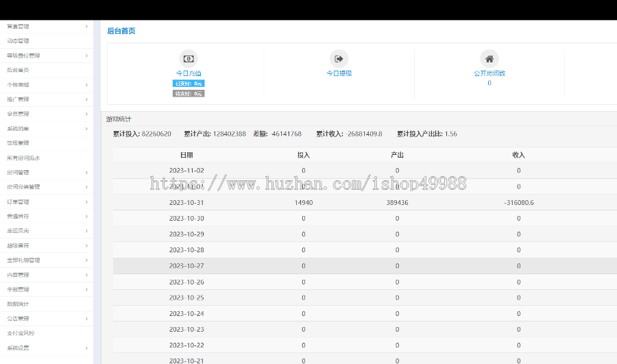Click the gray 待支付: 0元 badge
617x364 pixels.
click(x=189, y=94)
